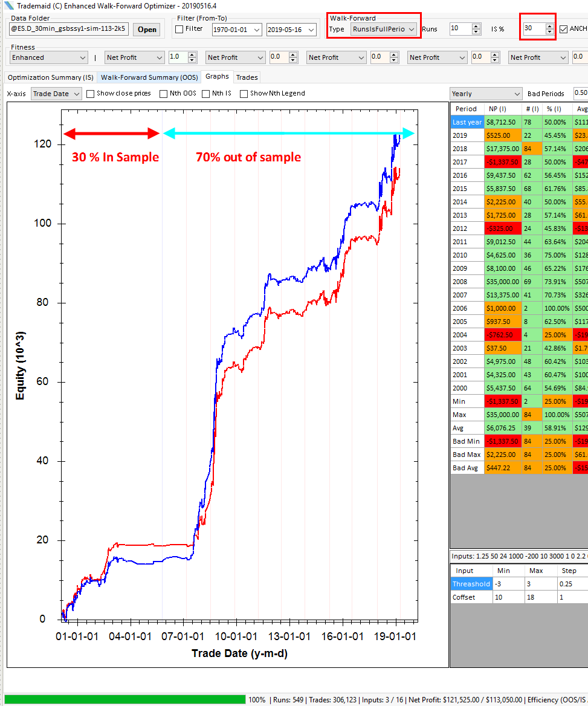Open the Enhanced fitness dropdown
Screen dimensions: 588x706
tap(83, 57)
